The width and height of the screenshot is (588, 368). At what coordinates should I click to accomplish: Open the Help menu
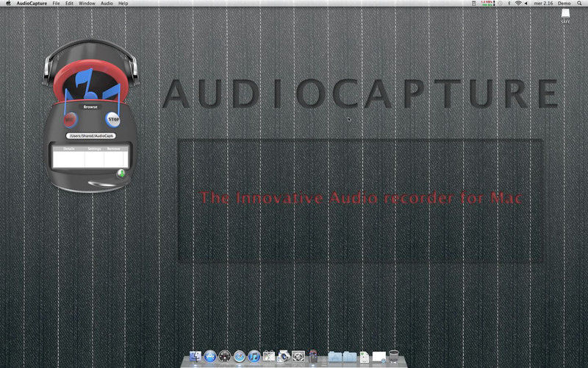click(x=123, y=3)
